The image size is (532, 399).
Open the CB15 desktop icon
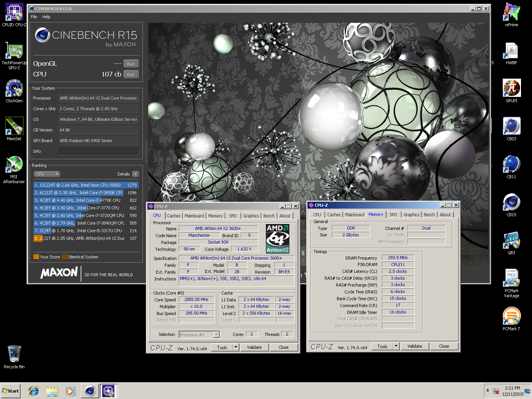coord(511,205)
